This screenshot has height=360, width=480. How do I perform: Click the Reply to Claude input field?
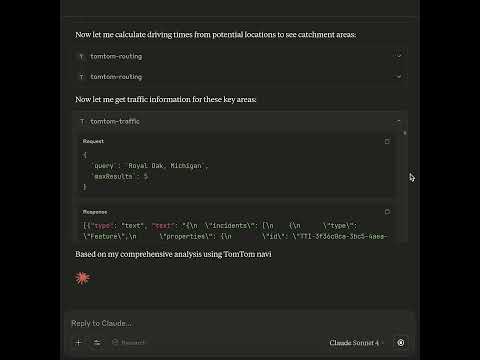239,323
